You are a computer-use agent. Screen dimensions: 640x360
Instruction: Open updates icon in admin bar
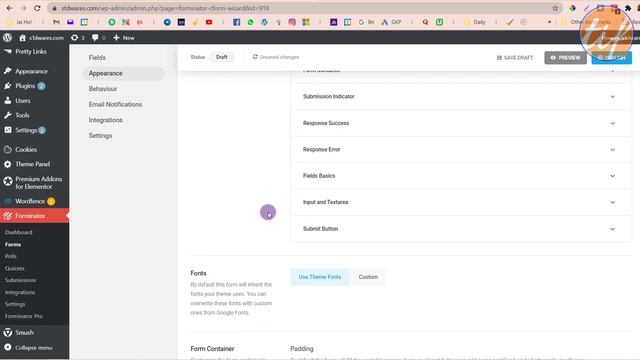click(x=74, y=38)
